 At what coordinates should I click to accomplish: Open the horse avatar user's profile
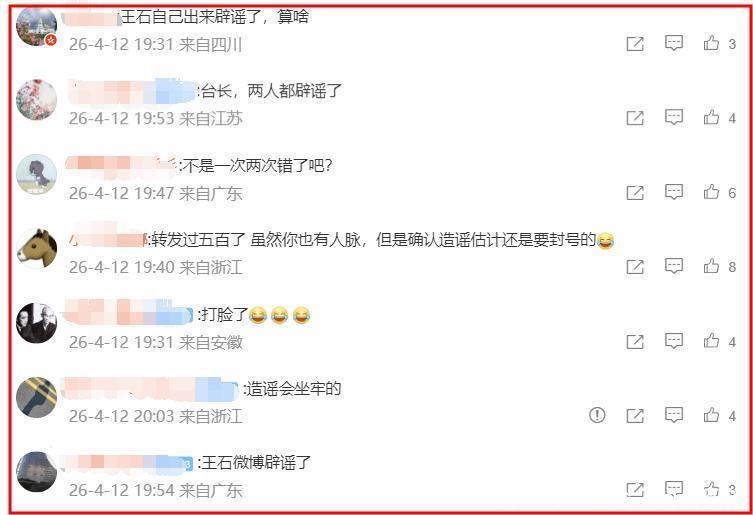pyautogui.click(x=36, y=248)
